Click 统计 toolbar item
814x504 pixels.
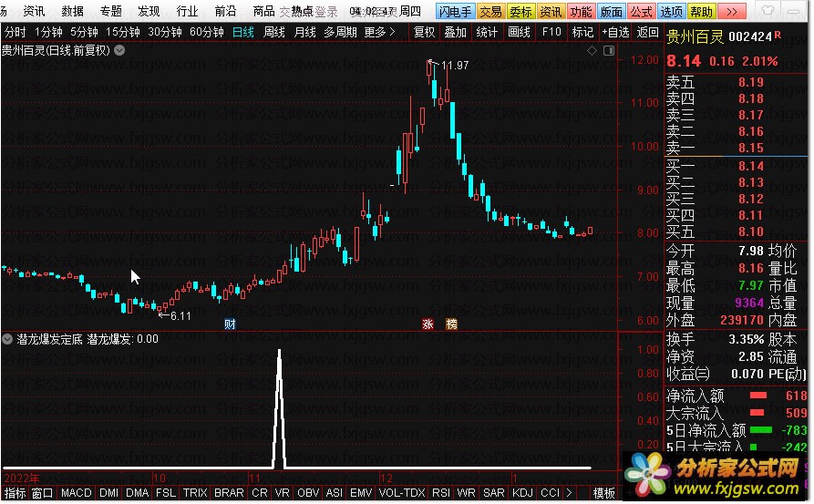[x=487, y=32]
